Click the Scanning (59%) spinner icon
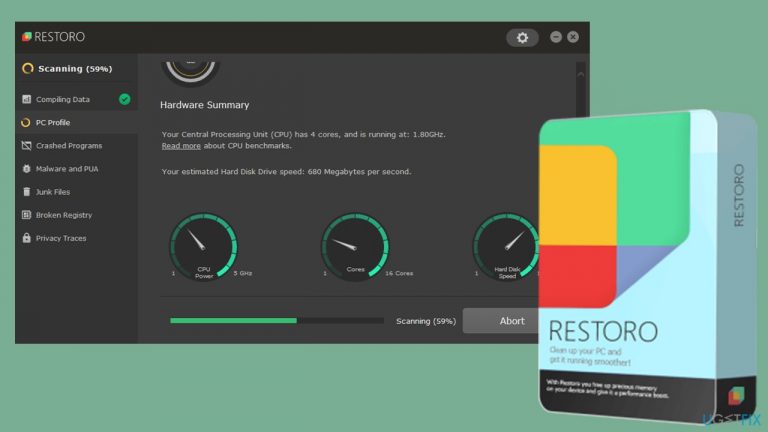 tap(28, 69)
